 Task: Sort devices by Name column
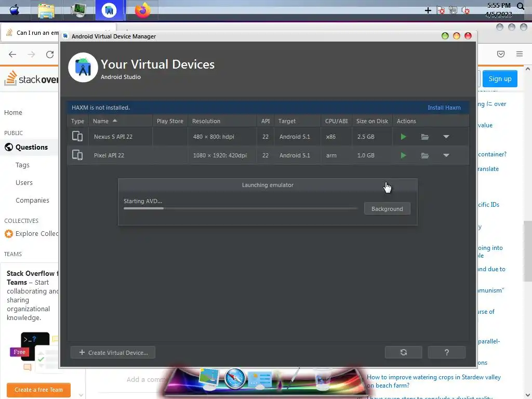click(121, 121)
